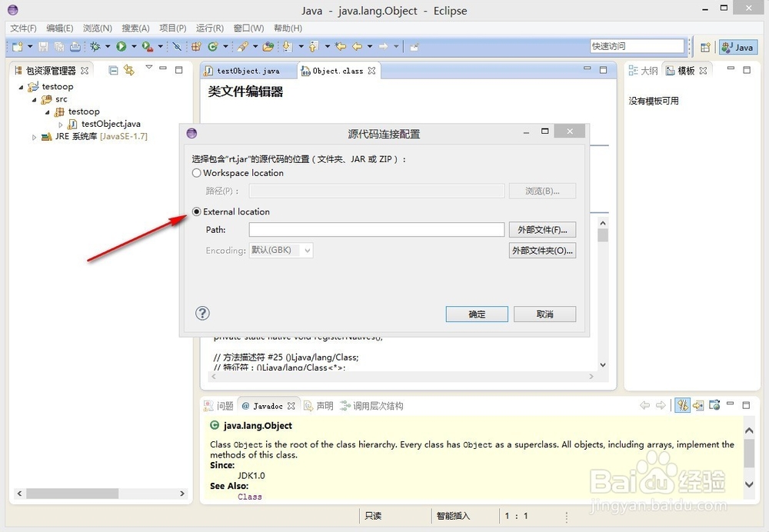Open the 搜索(A) menu
Image resolution: width=769 pixels, height=532 pixels.
tap(136, 28)
